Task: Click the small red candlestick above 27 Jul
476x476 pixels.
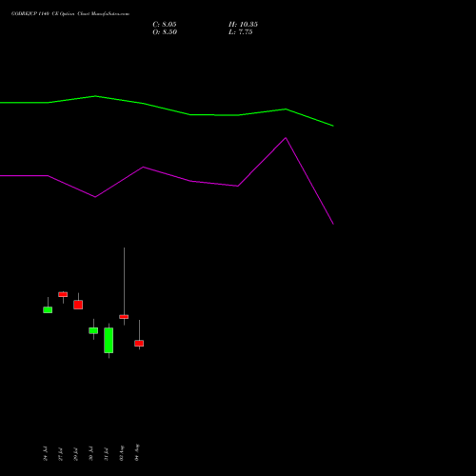Action: (x=63, y=294)
